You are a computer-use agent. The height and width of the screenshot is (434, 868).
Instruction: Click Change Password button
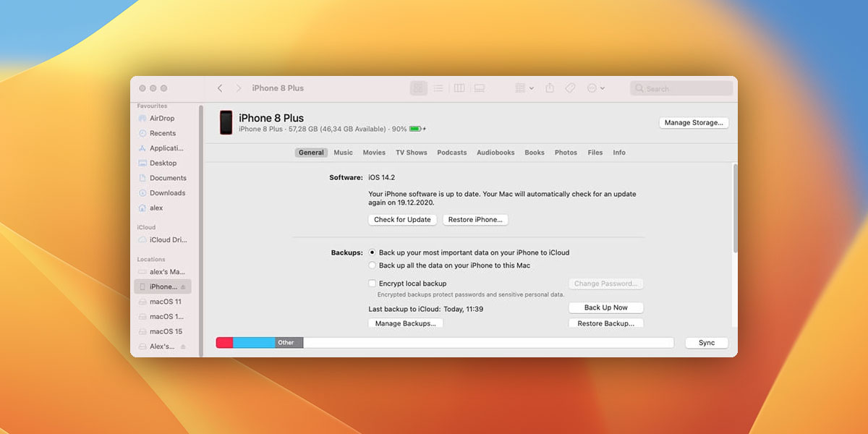pos(606,284)
